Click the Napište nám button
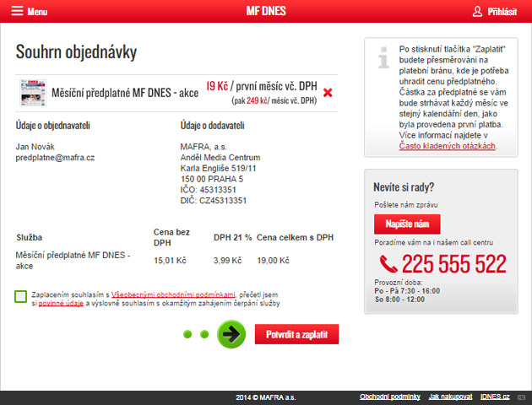Image resolution: width=532 pixels, height=405 pixels. 407,224
